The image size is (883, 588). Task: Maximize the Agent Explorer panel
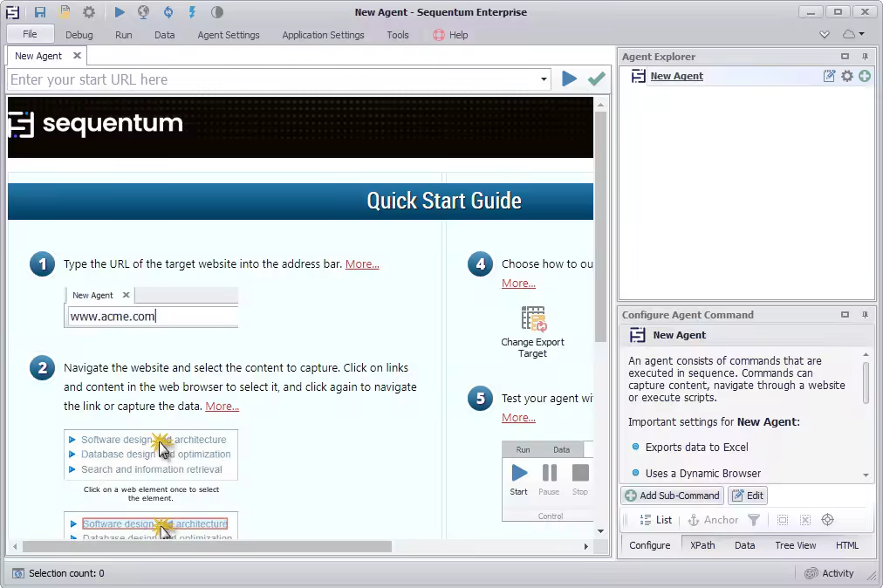pyautogui.click(x=845, y=57)
